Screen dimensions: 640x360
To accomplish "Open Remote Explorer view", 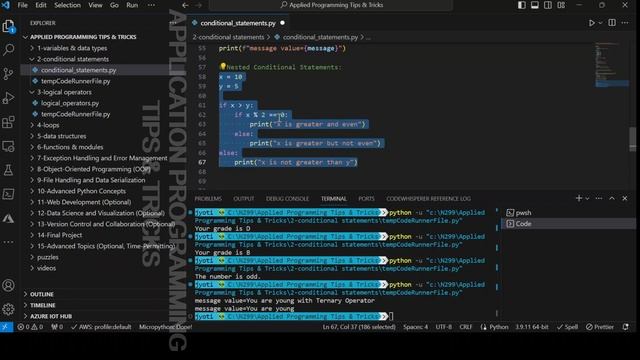I will [x=8, y=146].
